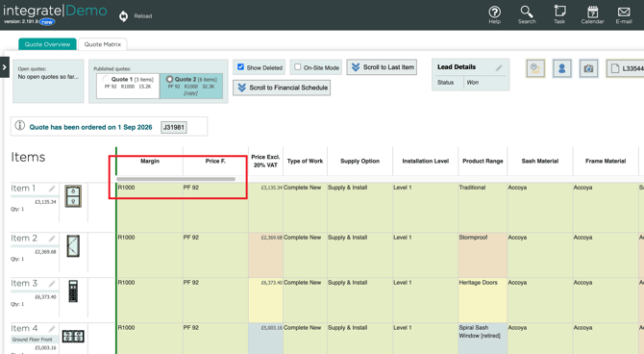Click Lead Details status Won value

click(473, 83)
